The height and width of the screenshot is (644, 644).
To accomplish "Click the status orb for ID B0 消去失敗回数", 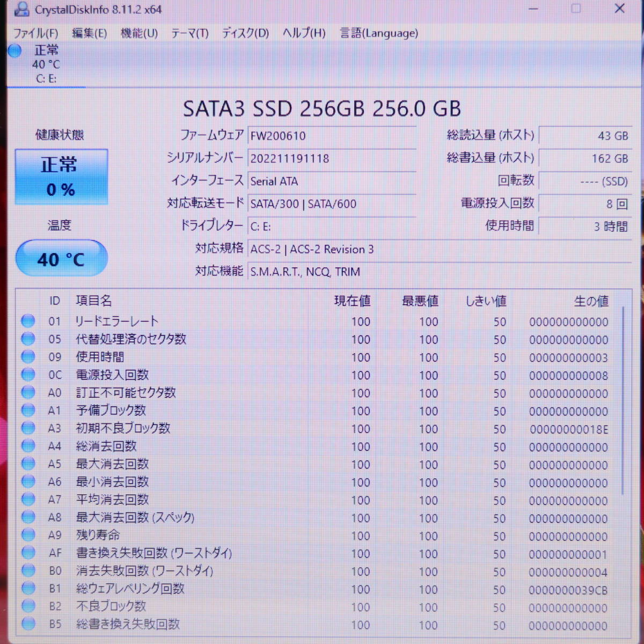I will click(28, 571).
